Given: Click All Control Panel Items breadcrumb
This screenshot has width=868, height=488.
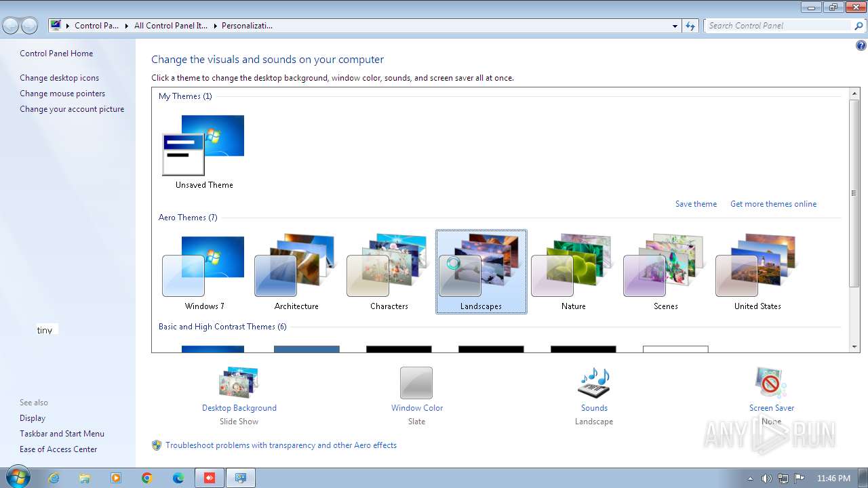Looking at the screenshot, I should coord(171,26).
